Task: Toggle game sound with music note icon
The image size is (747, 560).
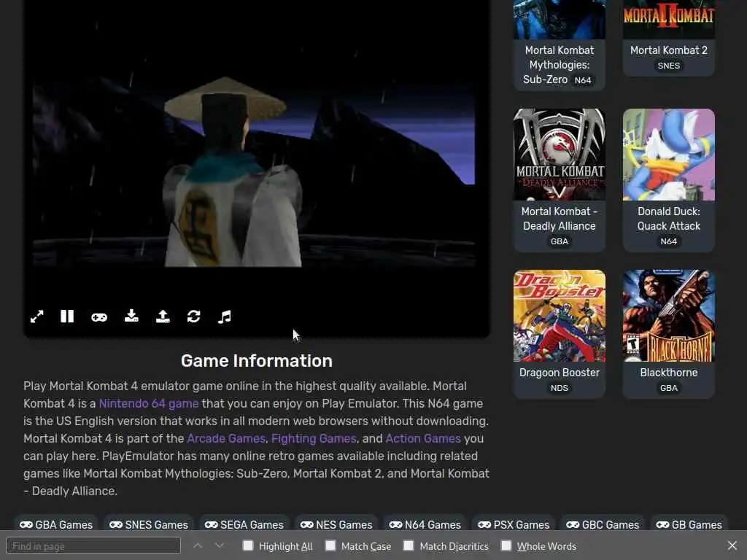Action: [225, 316]
